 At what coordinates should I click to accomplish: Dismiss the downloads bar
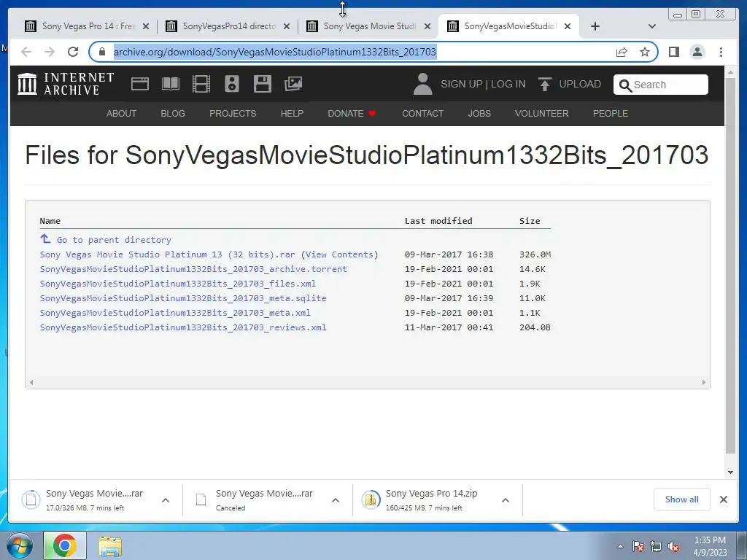(723, 499)
